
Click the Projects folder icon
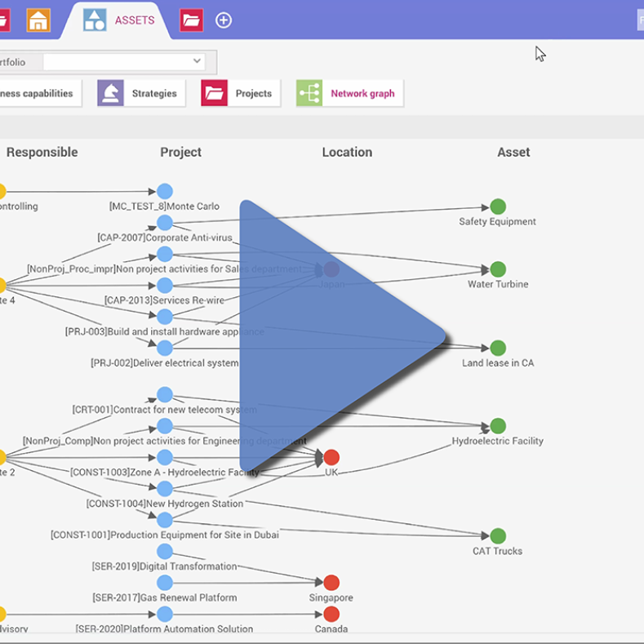point(215,93)
